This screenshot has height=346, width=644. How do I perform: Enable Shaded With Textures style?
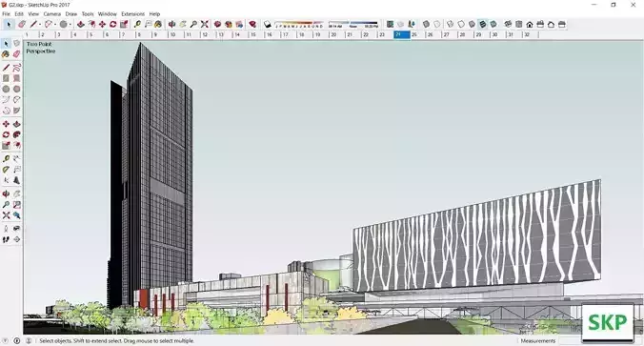tap(483, 24)
